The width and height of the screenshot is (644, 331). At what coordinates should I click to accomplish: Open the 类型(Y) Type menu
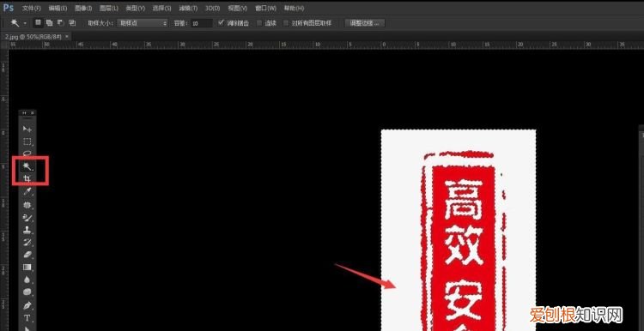135,9
